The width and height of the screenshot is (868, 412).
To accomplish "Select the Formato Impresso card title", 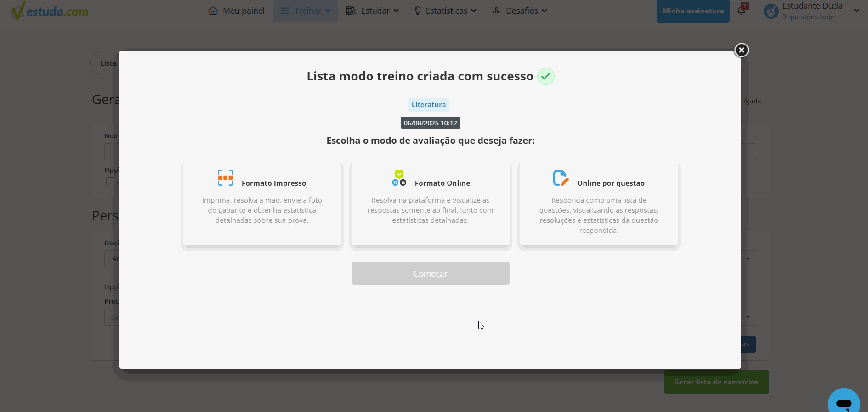I will pos(274,183).
